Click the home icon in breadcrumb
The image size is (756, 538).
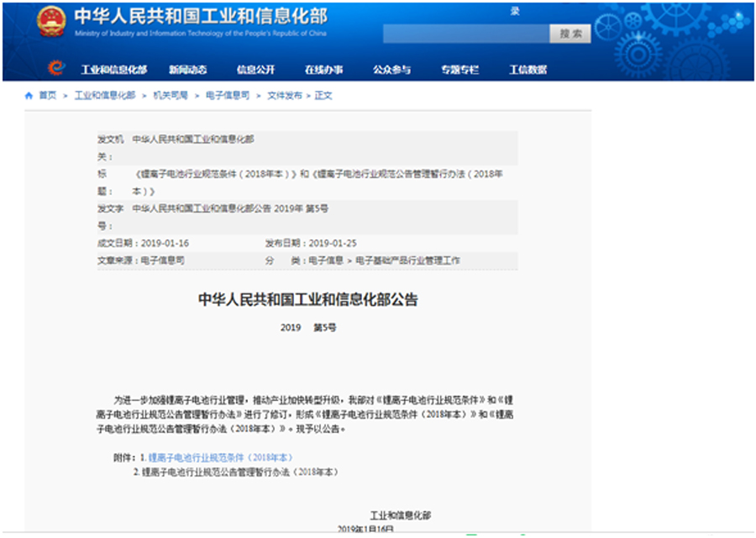[x=29, y=96]
